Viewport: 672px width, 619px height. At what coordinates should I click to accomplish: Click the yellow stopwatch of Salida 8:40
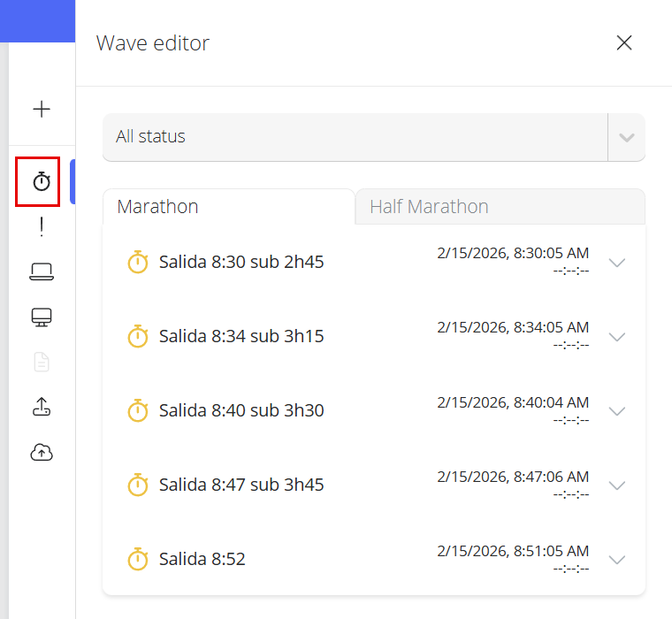coord(138,410)
